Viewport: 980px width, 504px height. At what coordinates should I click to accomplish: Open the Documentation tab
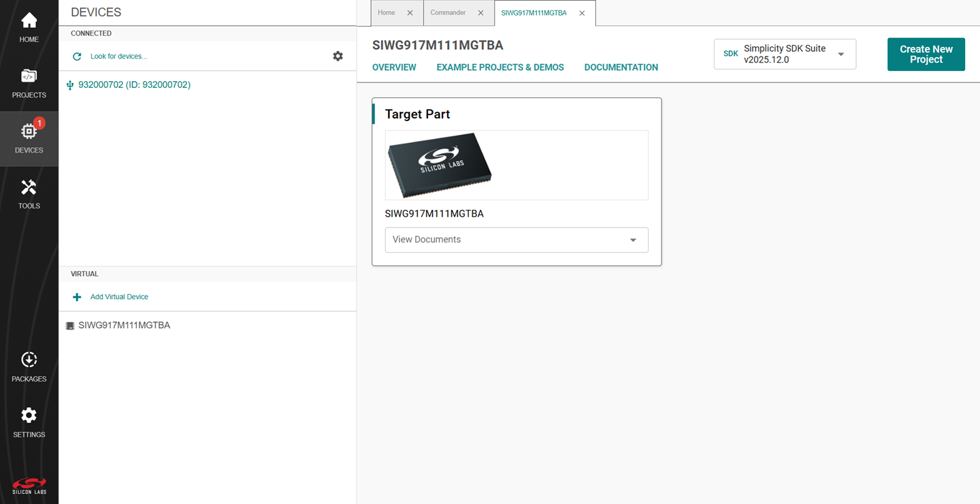(621, 67)
